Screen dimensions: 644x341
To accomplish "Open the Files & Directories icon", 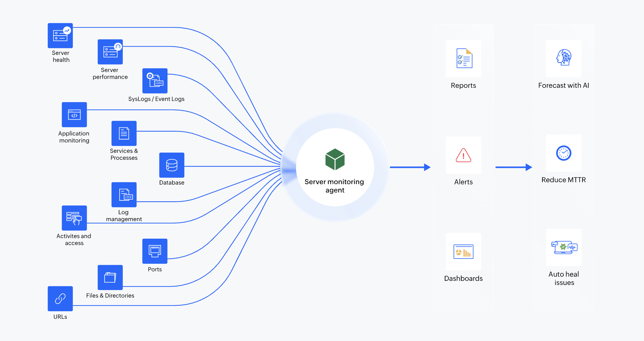I will (110, 277).
